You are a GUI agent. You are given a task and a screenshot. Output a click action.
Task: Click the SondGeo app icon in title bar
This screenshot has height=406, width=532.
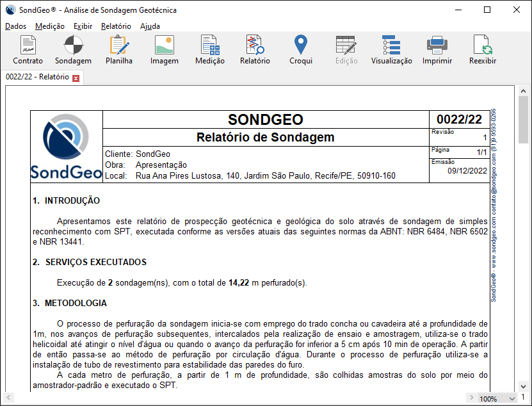[10, 10]
